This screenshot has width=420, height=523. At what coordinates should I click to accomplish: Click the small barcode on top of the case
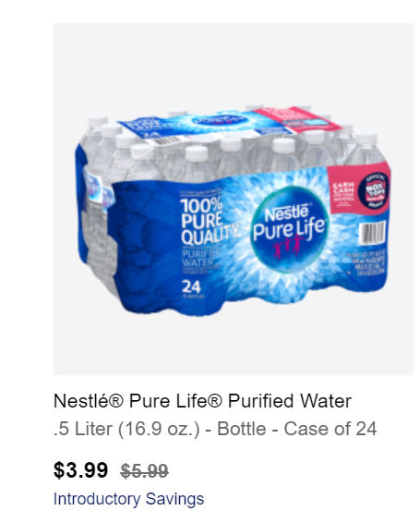[x=163, y=141]
